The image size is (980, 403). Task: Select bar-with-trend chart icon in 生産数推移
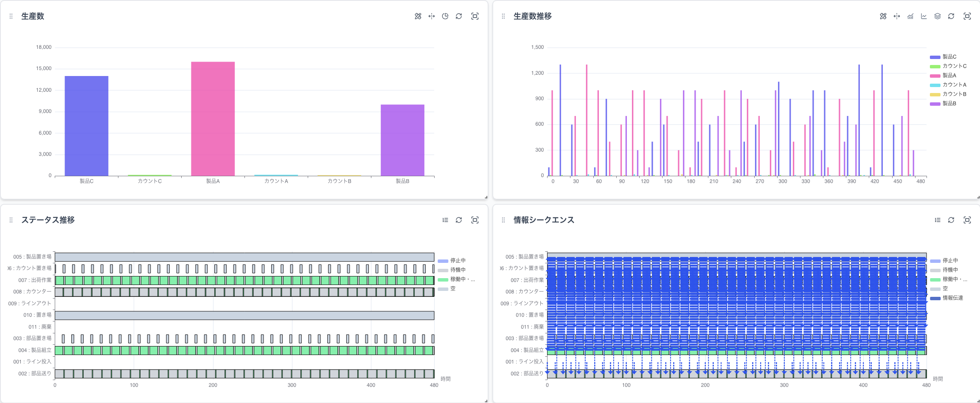(910, 16)
